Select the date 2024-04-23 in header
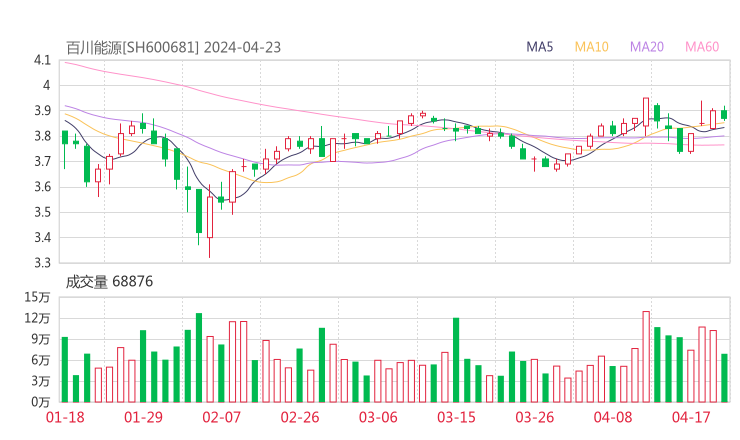Screen dimensions: 740x440 click(243, 47)
